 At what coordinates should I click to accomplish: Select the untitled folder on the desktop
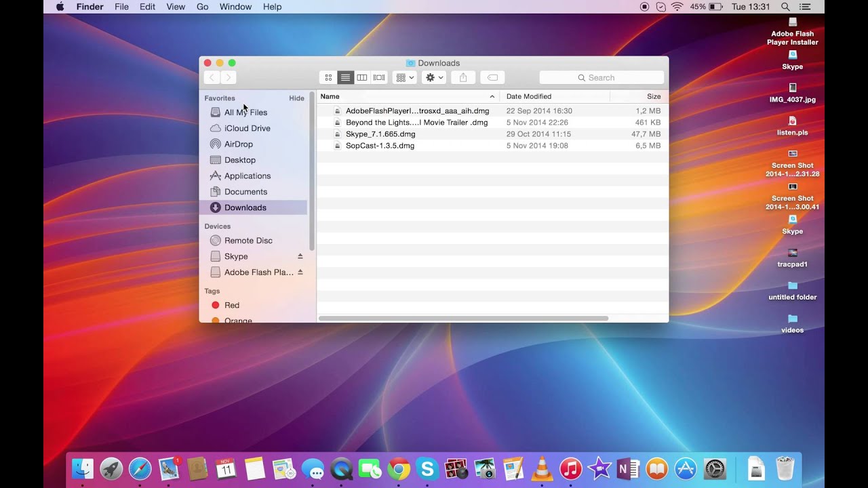point(793,291)
